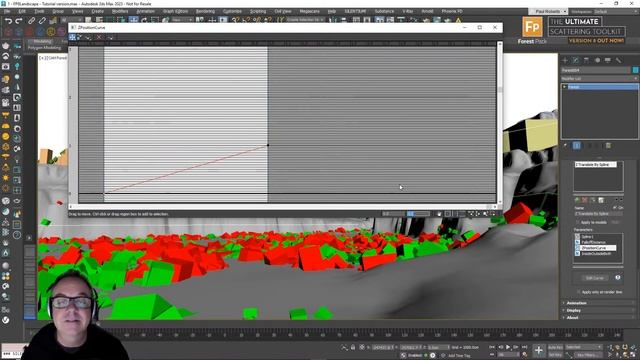The image size is (640, 360).
Task: Open the Graph Editors menu
Action: click(x=175, y=11)
